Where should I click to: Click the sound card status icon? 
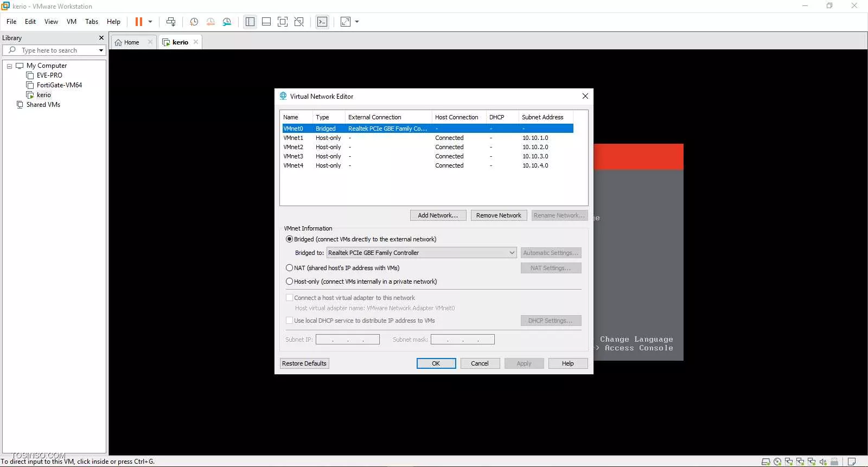tap(823, 462)
